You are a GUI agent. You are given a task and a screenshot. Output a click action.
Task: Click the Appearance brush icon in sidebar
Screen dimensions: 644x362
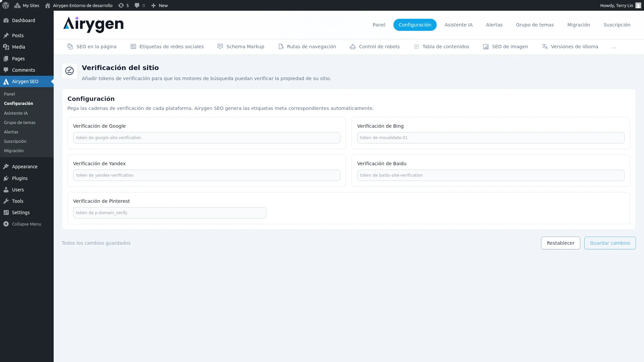(x=6, y=167)
